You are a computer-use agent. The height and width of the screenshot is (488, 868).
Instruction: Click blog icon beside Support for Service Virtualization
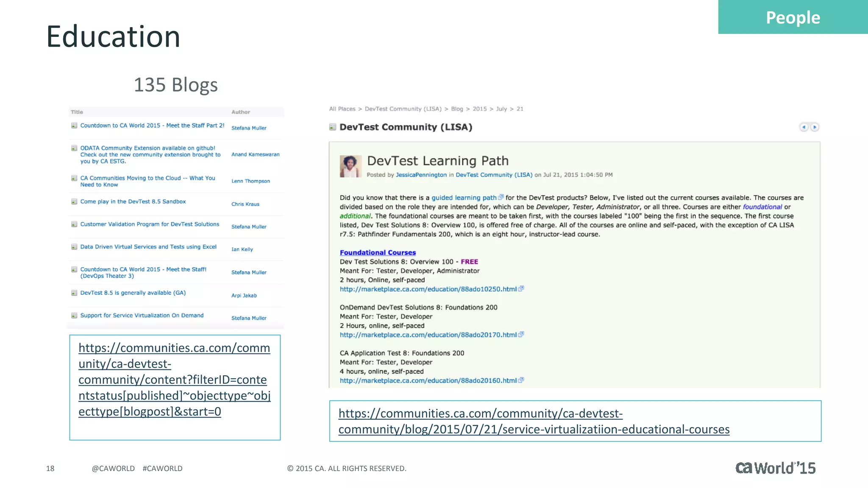point(74,316)
